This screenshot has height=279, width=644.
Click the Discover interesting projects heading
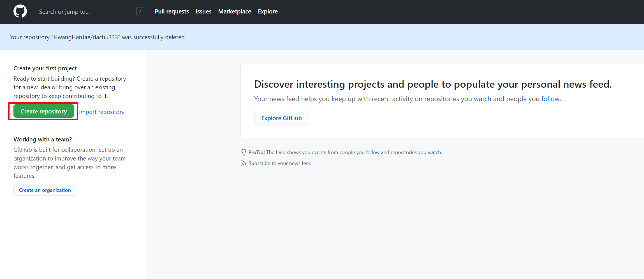[x=433, y=84]
